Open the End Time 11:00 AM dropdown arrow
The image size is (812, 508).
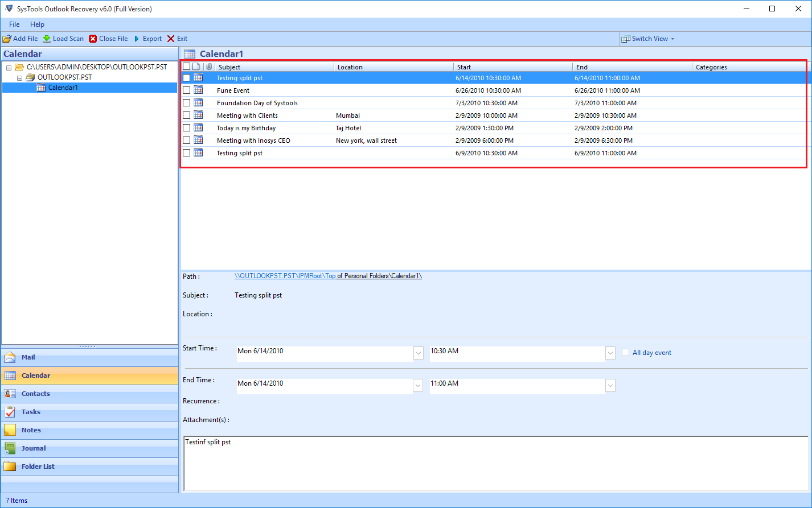(x=610, y=386)
